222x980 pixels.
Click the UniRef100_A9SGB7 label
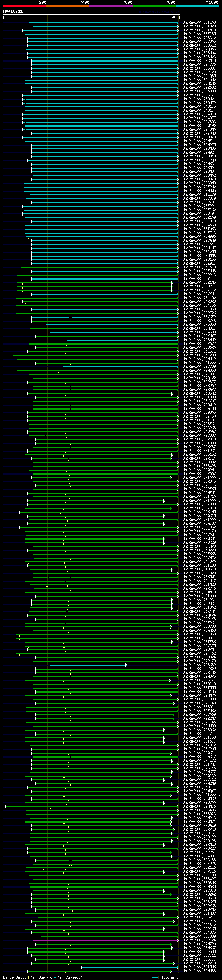199,435
